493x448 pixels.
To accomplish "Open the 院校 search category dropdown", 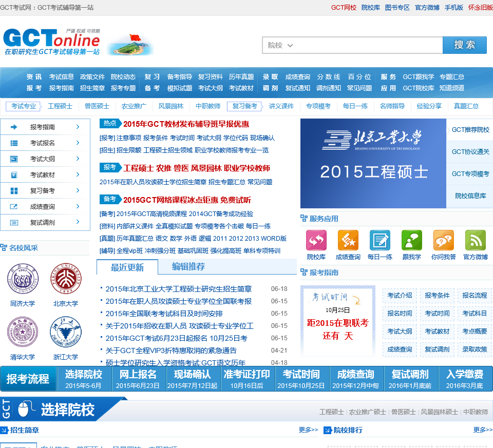I will [280, 45].
